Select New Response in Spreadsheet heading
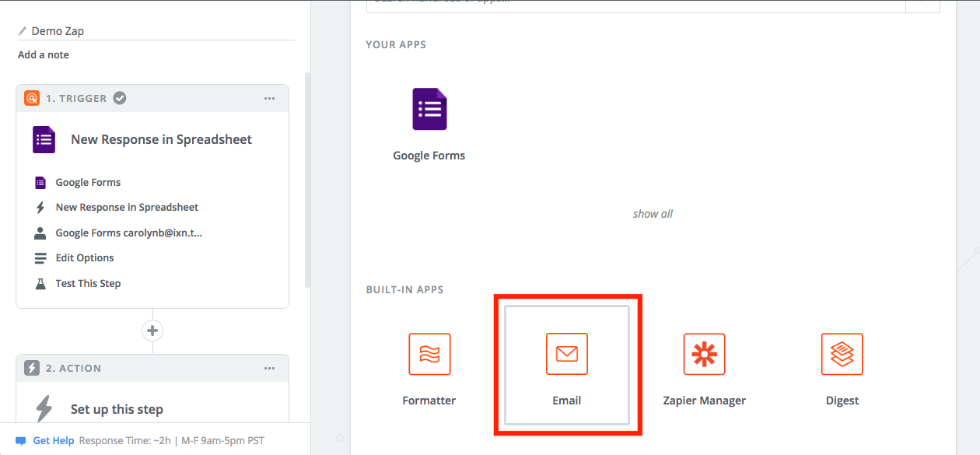Screen dimensions: 980x455 tap(162, 140)
